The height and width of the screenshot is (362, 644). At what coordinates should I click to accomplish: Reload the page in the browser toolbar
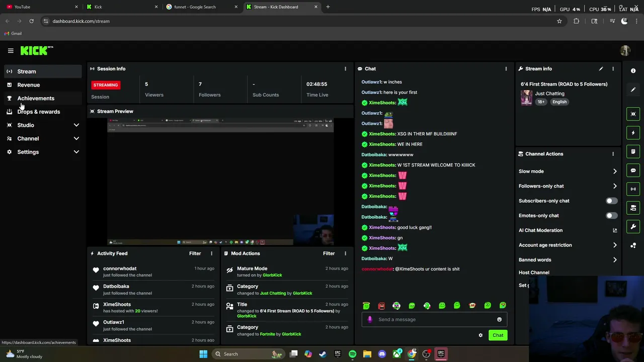[x=31, y=21]
